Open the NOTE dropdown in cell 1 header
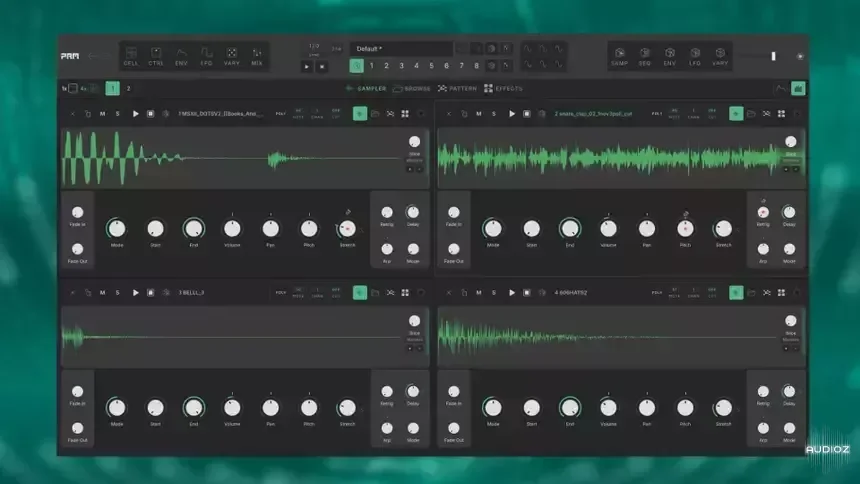This screenshot has height=484, width=860. (298, 114)
